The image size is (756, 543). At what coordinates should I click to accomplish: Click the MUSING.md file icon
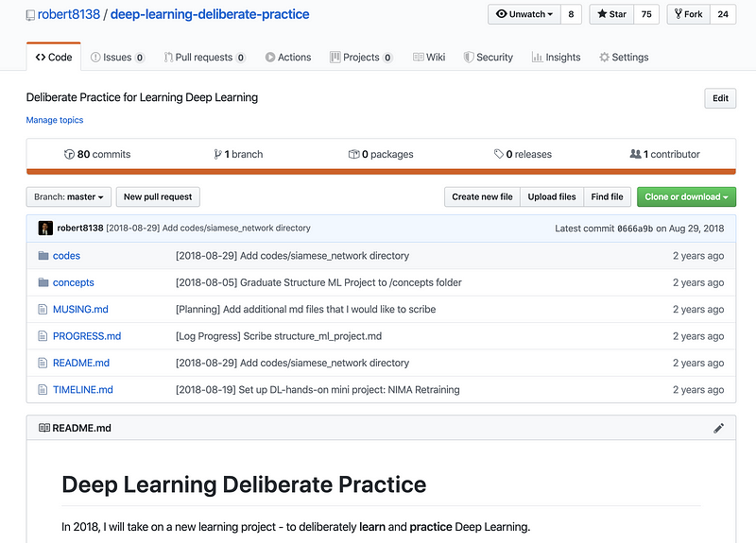coord(43,309)
